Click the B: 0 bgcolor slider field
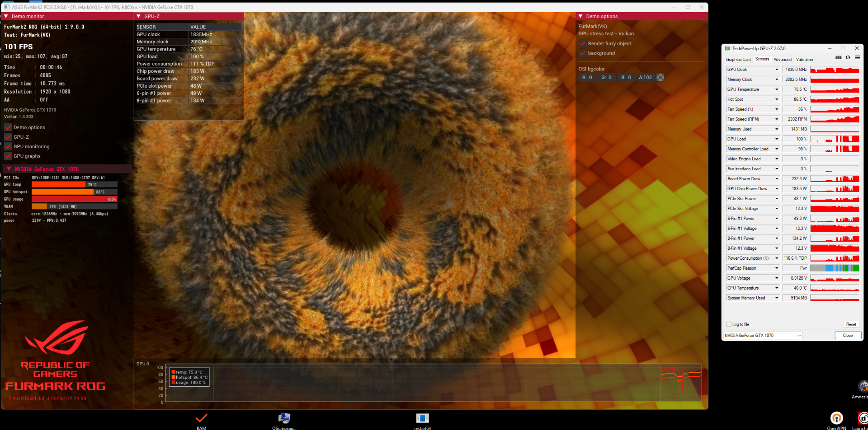Screen dimensions: 868x430 click(626, 77)
